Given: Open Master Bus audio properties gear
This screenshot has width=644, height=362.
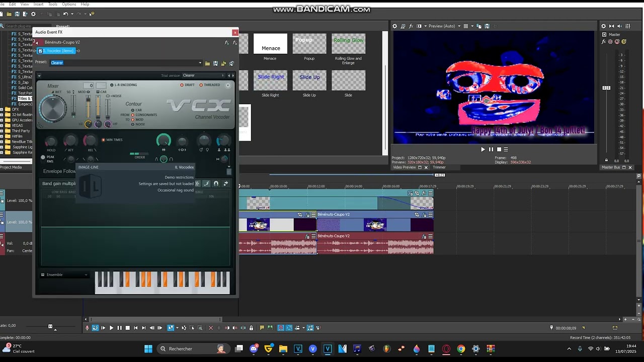Looking at the screenshot, I should coord(604,26).
